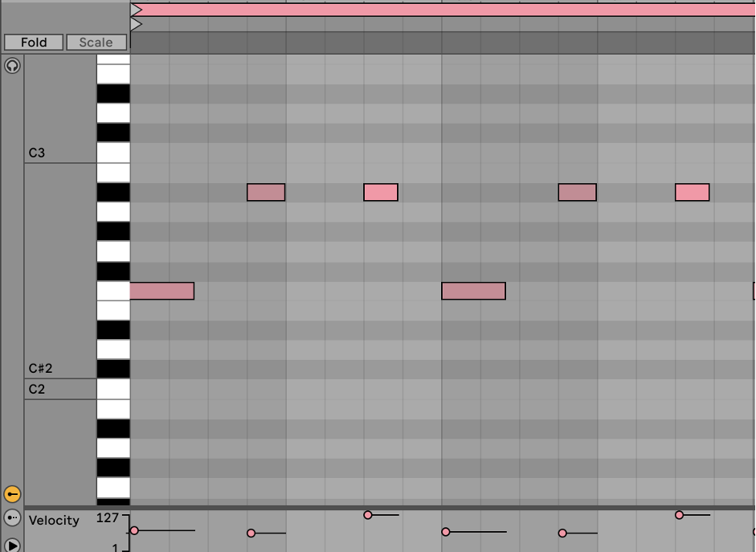The image size is (756, 552).
Task: Click velocity marker of second F2 note
Action: (x=446, y=532)
